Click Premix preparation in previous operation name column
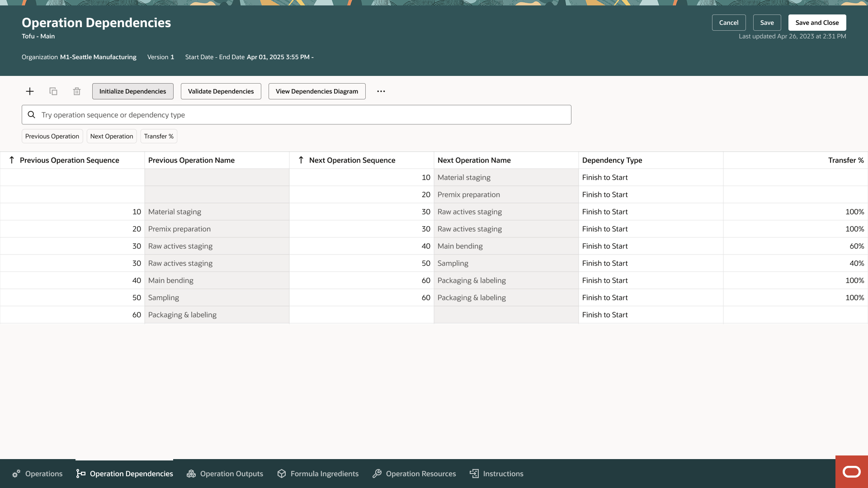 [217, 229]
